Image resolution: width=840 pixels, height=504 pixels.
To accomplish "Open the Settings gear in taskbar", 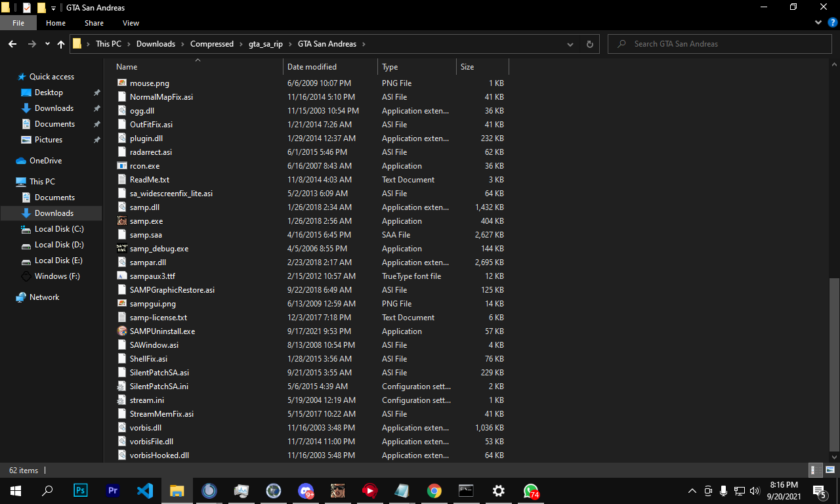I will pos(498,490).
